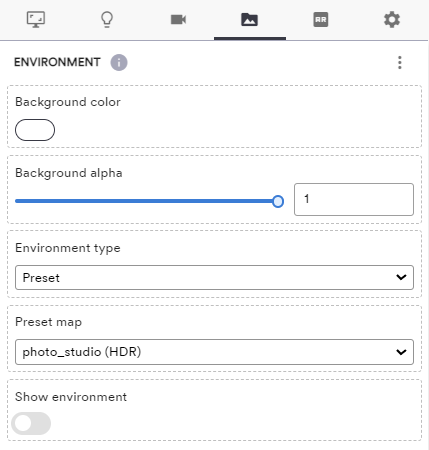Open the video camera settings tab
This screenshot has width=429, height=450.
pos(178,20)
